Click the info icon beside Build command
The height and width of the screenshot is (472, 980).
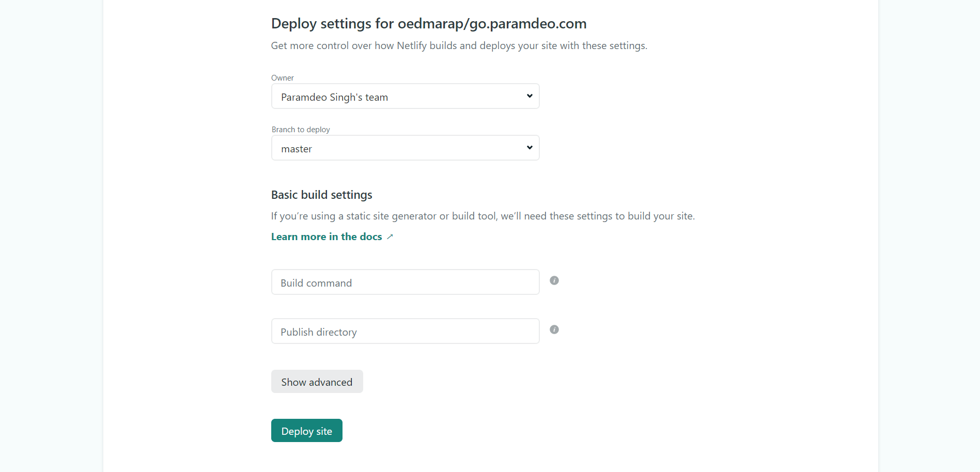(554, 280)
